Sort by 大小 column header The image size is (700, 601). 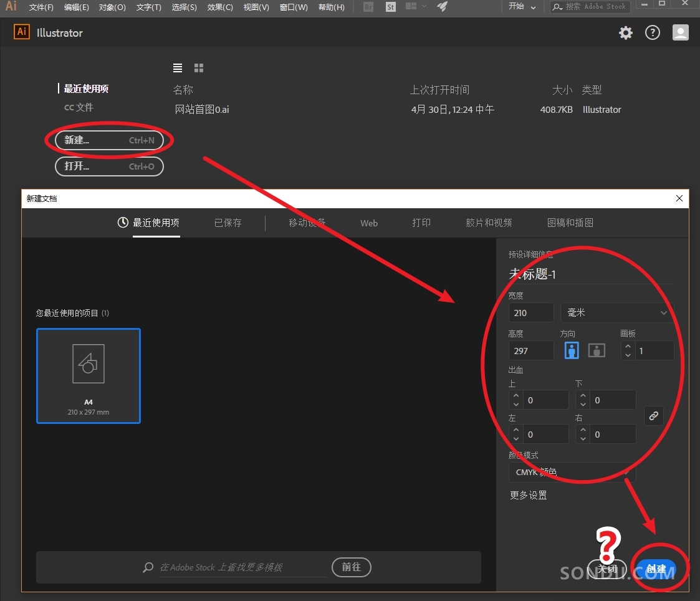tap(562, 90)
